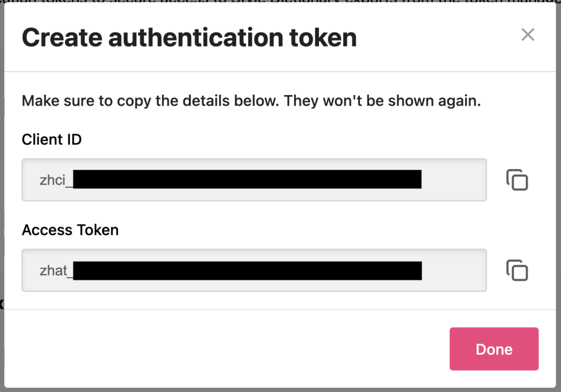561x392 pixels.
Task: Copy the Client ID to clipboard
Action: tap(517, 180)
